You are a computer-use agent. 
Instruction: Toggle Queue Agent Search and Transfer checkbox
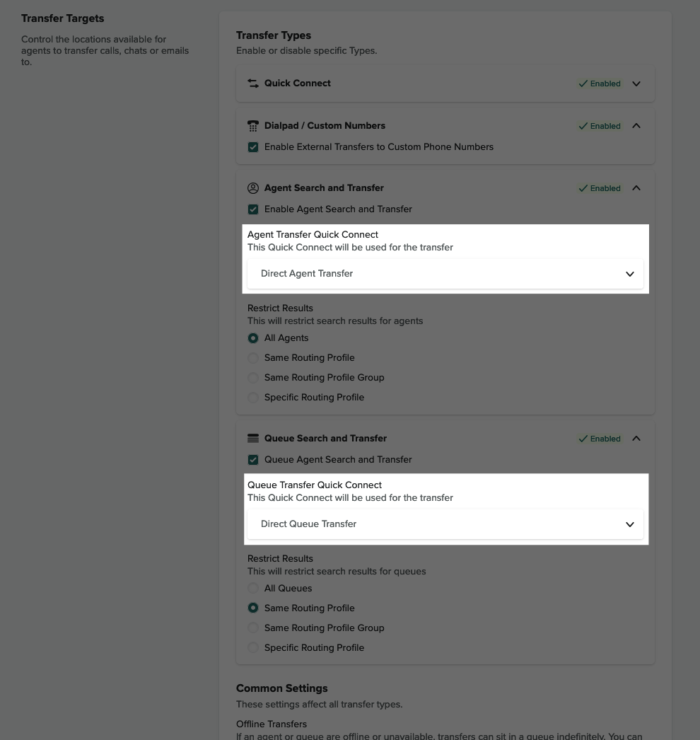[253, 460]
